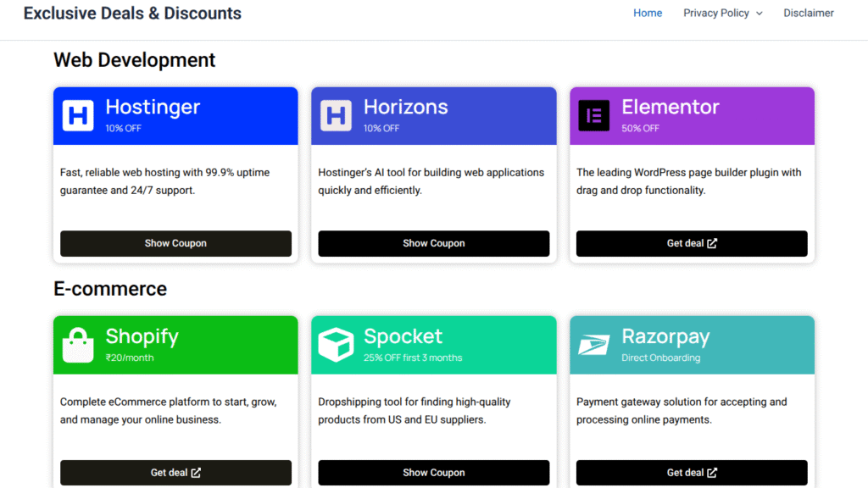
Task: Get deal for Razorpay
Action: click(692, 473)
